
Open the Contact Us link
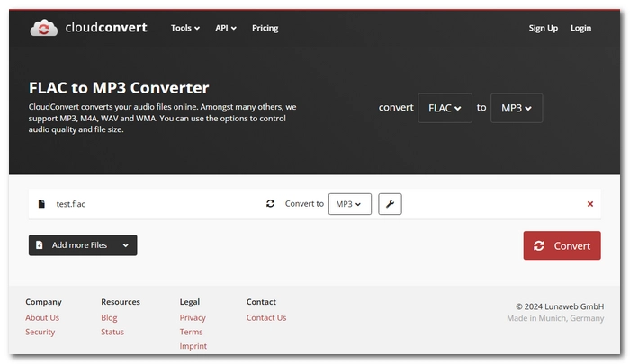coord(266,317)
